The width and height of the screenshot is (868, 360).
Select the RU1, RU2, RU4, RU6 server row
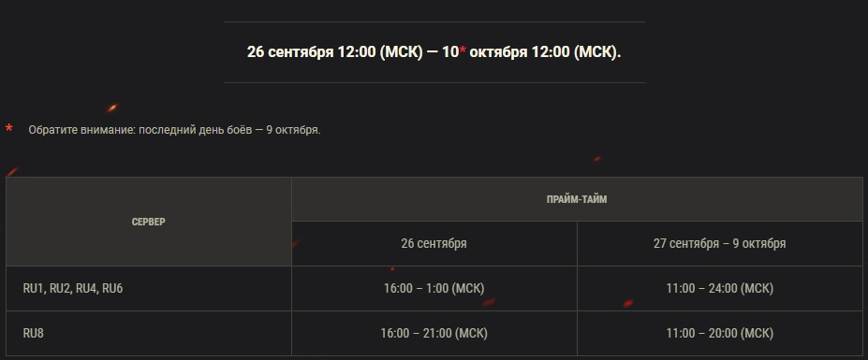pos(434,289)
